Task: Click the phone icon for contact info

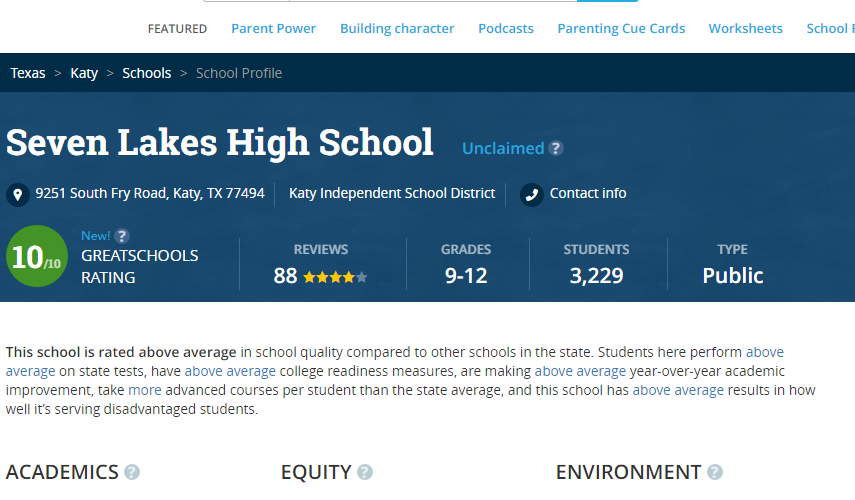Action: [x=531, y=194]
